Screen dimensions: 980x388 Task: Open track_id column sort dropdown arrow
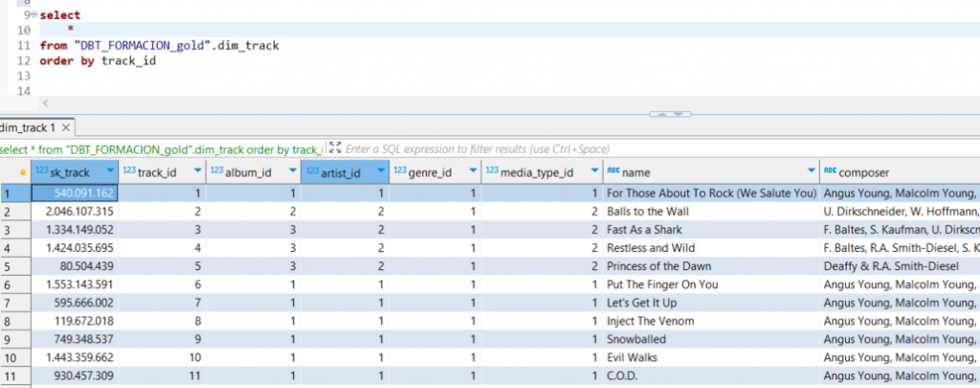point(197,172)
